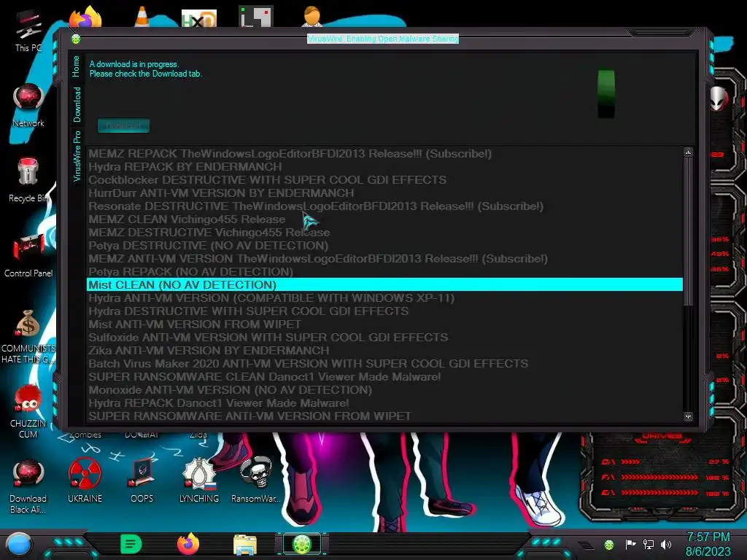Open the VirusWire Pro tab
Screen dimensions: 747x560
click(x=76, y=156)
